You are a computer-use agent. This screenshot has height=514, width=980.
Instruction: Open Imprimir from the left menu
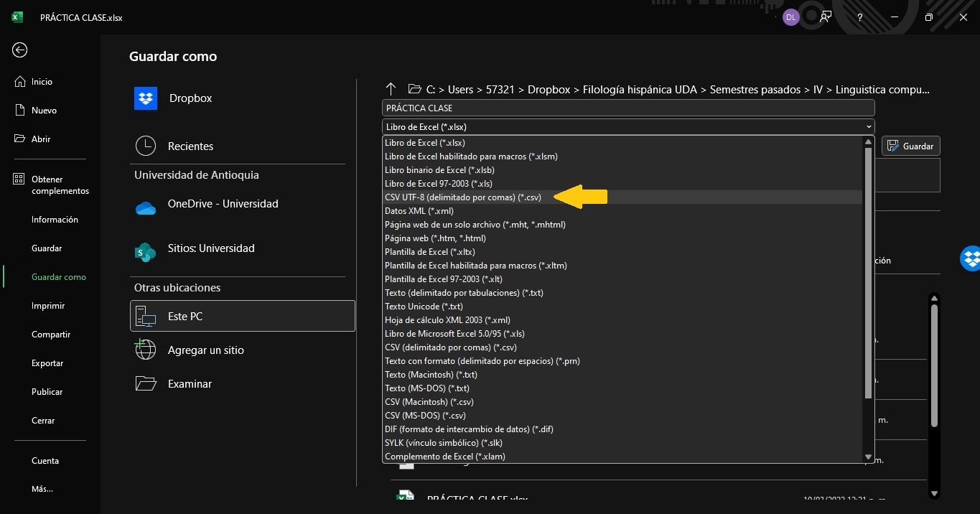(47, 305)
